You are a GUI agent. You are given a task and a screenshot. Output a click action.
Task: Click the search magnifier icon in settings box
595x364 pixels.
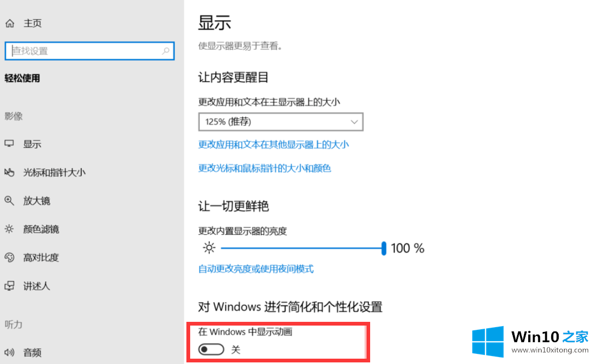(x=166, y=51)
